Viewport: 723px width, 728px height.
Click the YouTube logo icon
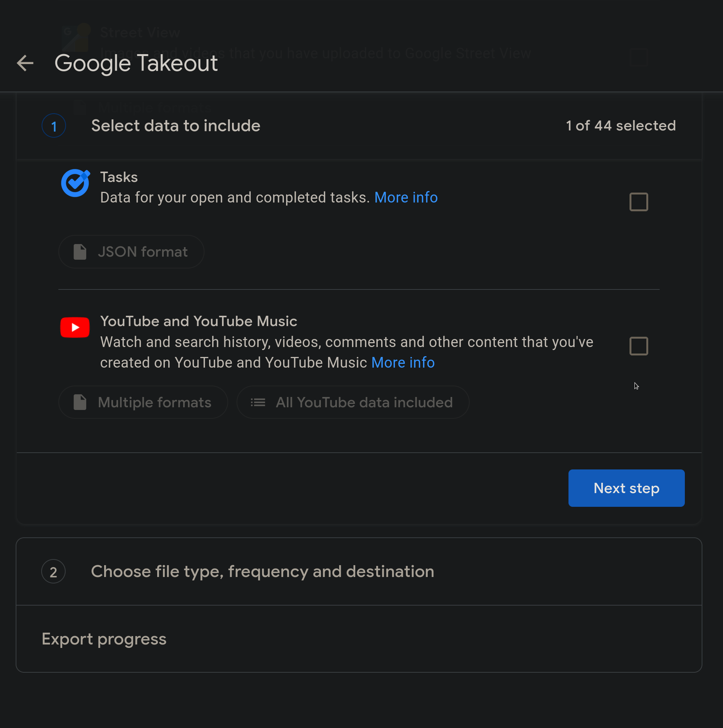coord(75,327)
